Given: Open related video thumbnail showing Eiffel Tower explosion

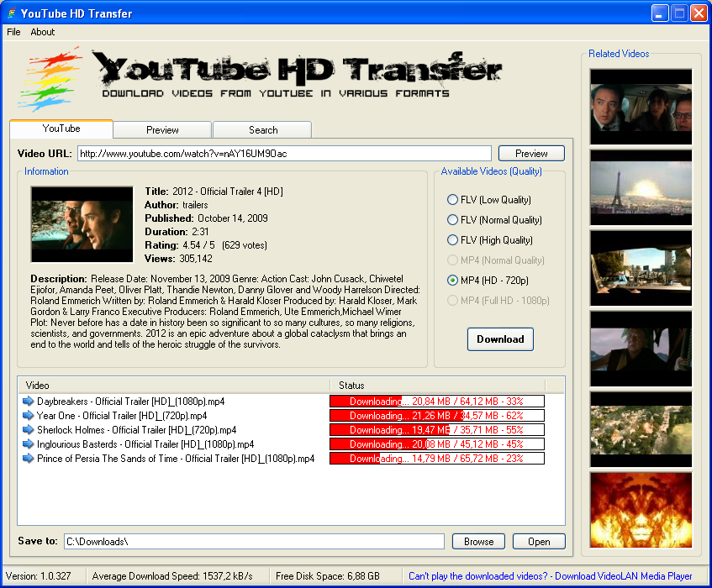Looking at the screenshot, I should click(641, 187).
